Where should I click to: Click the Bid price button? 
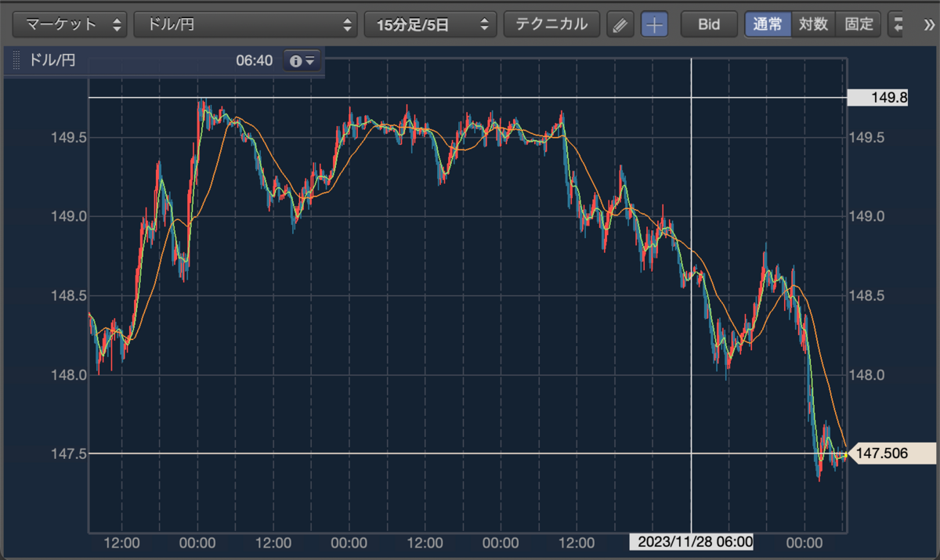pos(709,24)
